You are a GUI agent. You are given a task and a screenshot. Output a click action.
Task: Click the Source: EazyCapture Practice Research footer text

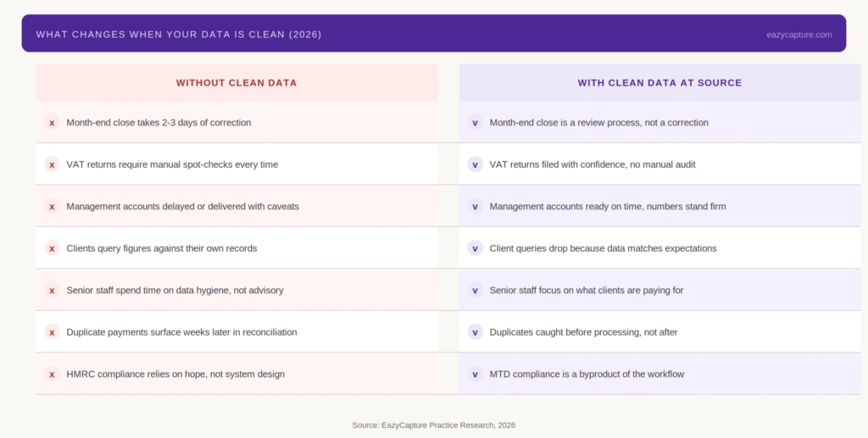[434, 424]
